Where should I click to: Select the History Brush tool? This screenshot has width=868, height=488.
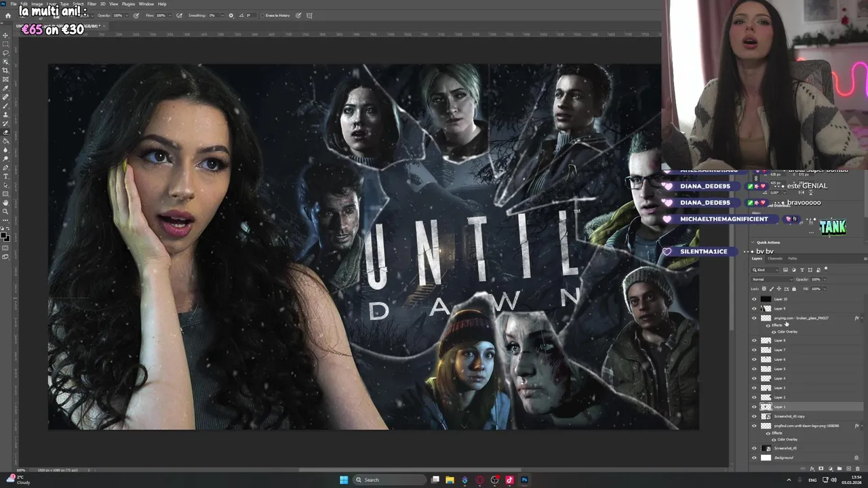click(x=6, y=123)
